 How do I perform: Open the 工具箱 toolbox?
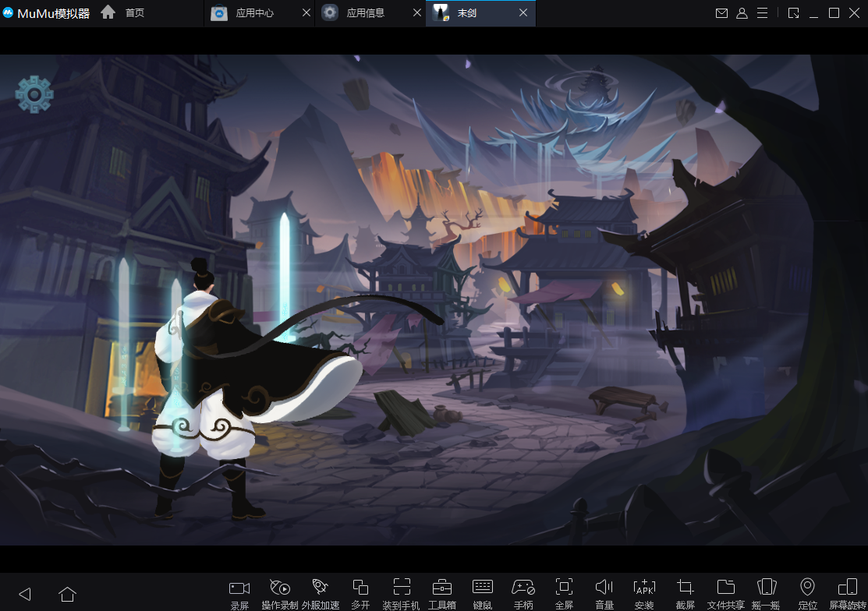tap(441, 595)
